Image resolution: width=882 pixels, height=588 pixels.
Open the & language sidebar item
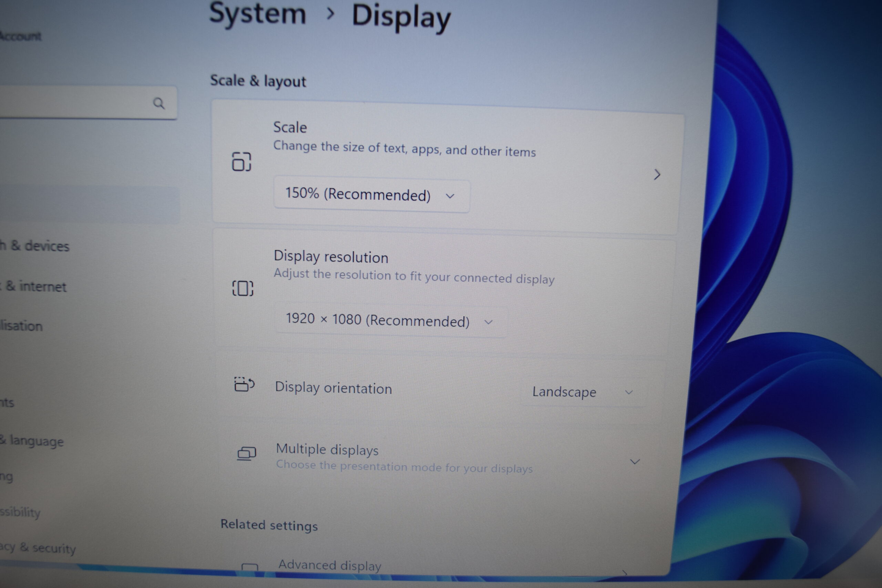click(32, 441)
